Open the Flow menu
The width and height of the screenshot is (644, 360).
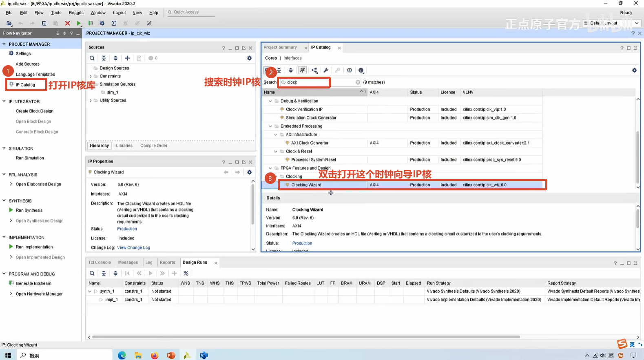coord(39,13)
